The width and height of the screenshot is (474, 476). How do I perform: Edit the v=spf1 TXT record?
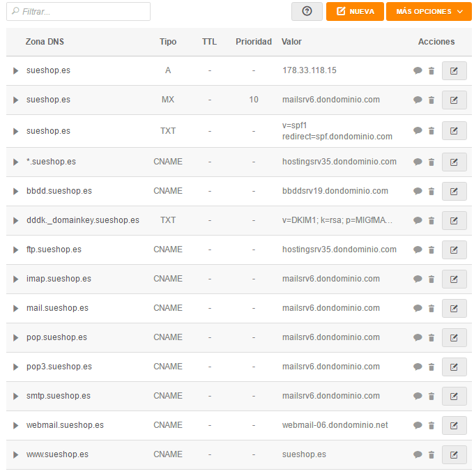click(454, 131)
